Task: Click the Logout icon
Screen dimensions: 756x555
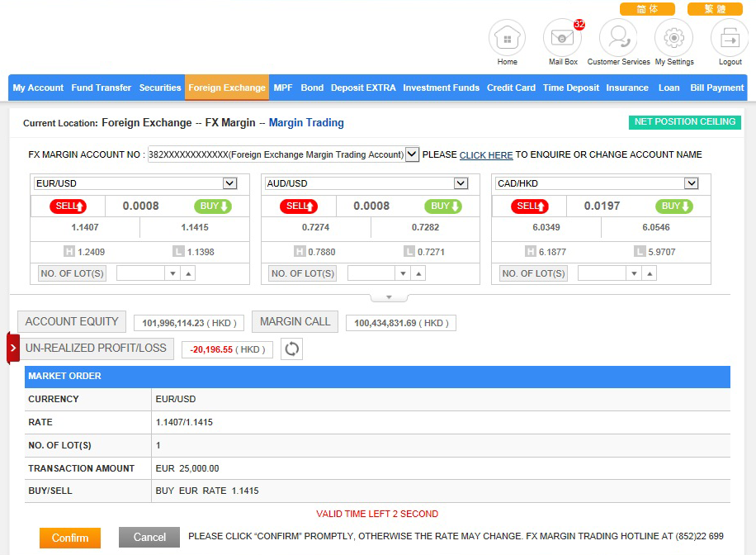Action: [x=730, y=38]
